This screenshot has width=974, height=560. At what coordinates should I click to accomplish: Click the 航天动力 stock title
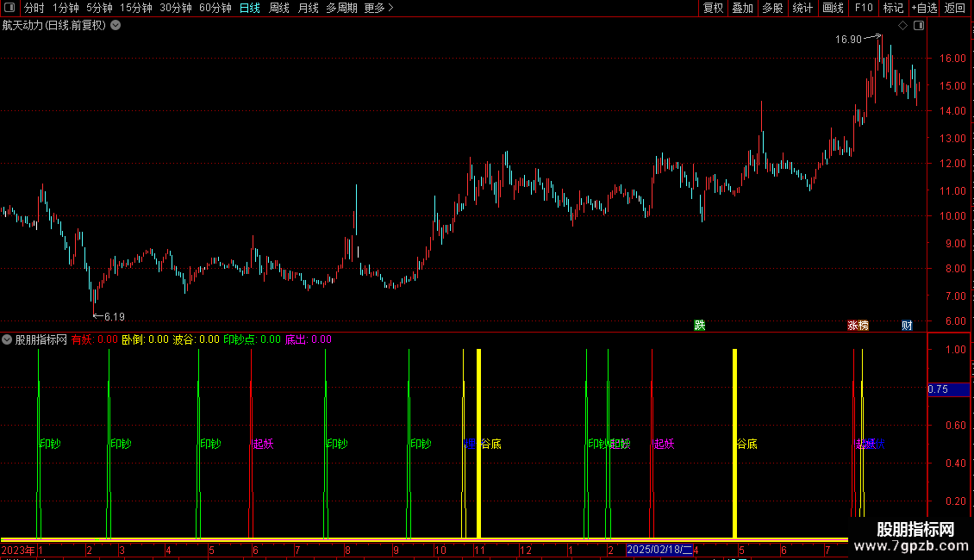[x=54, y=26]
